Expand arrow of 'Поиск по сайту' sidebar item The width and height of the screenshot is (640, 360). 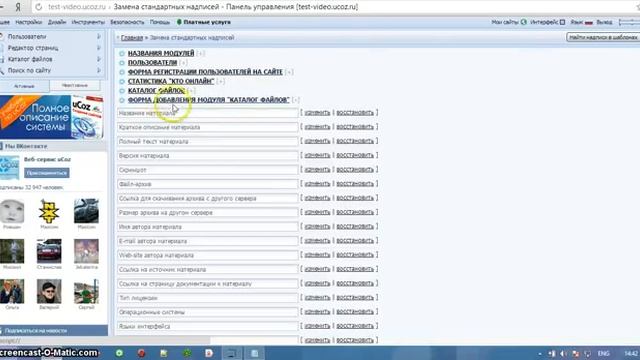click(99, 71)
